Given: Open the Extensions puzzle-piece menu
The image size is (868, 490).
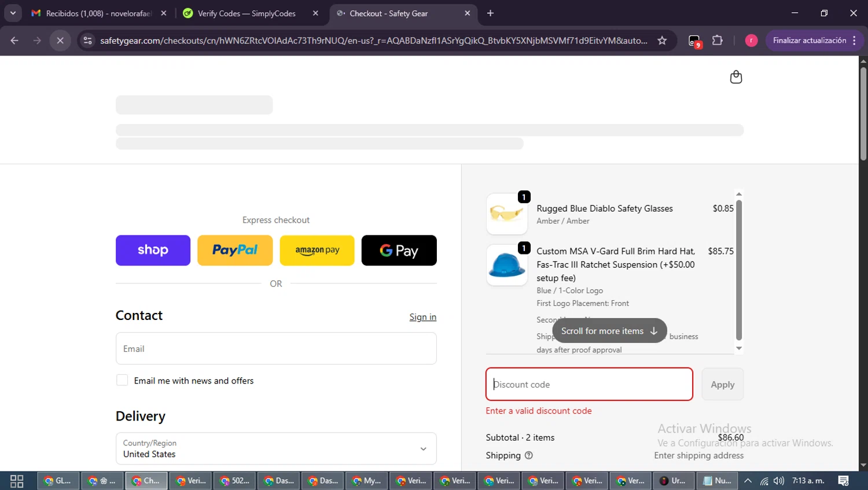Looking at the screenshot, I should [718, 40].
